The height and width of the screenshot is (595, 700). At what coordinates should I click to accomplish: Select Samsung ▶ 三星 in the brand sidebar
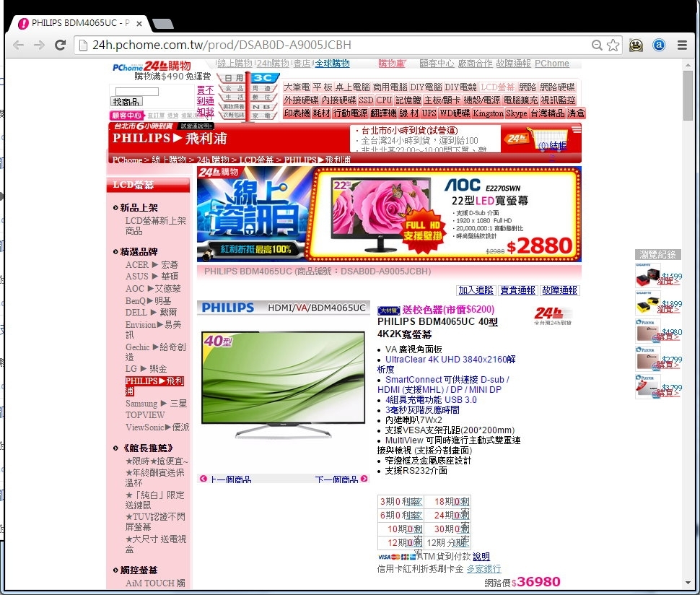pyautogui.click(x=157, y=404)
